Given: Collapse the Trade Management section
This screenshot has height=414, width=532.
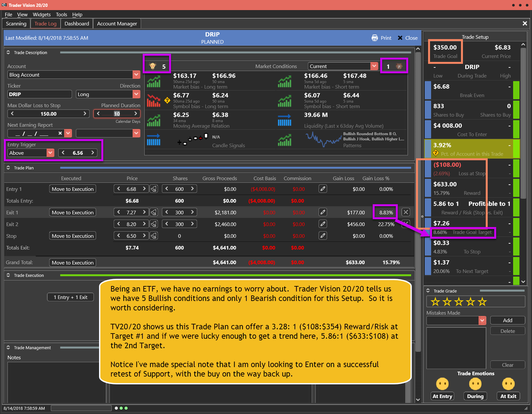Looking at the screenshot, I should 8,348.
